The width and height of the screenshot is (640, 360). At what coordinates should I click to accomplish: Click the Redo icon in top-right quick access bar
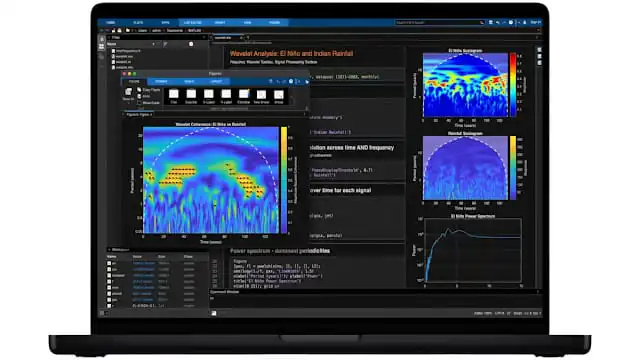[x=504, y=22]
